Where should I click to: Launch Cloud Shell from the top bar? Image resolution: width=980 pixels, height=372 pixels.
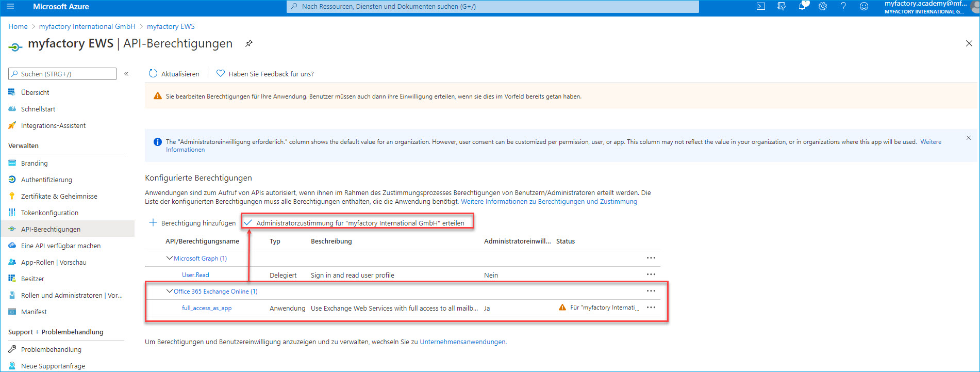pos(761,7)
